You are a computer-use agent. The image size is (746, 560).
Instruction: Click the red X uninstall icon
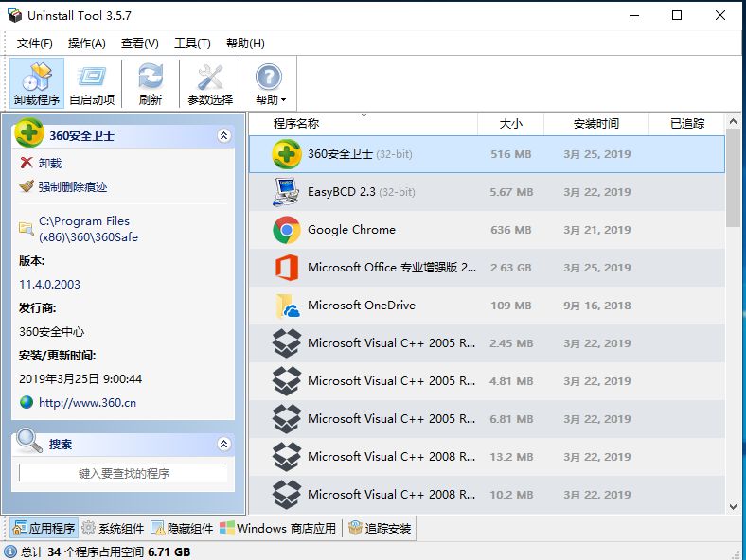pos(27,163)
